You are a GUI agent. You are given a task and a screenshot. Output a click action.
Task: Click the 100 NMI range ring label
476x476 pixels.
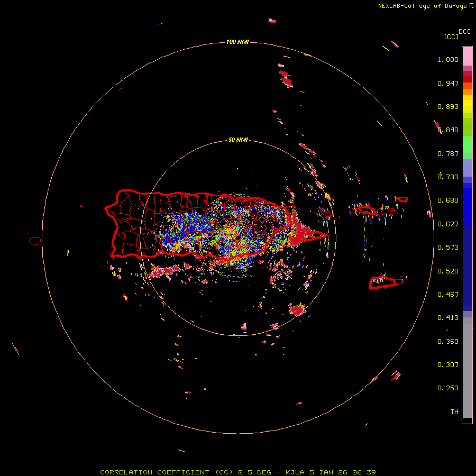point(237,42)
